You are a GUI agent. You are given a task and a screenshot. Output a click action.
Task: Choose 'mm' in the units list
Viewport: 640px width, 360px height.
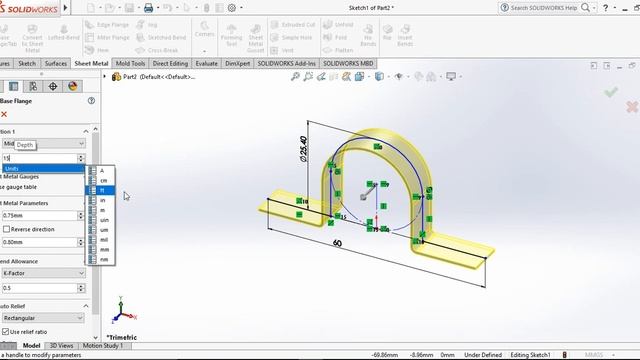tap(100, 249)
